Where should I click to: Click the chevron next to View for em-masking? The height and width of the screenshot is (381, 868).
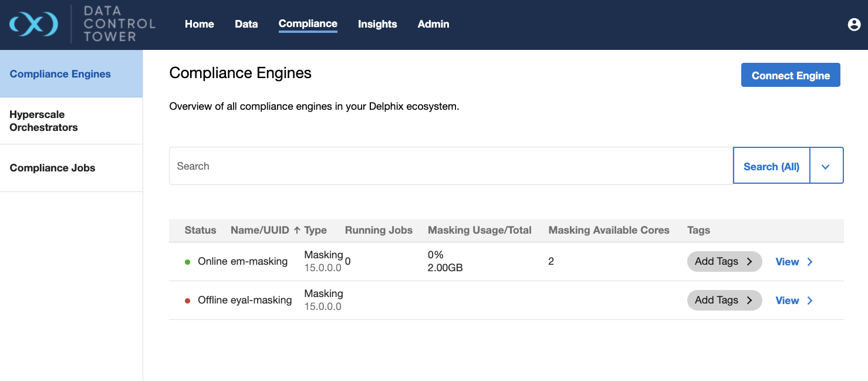tap(810, 262)
